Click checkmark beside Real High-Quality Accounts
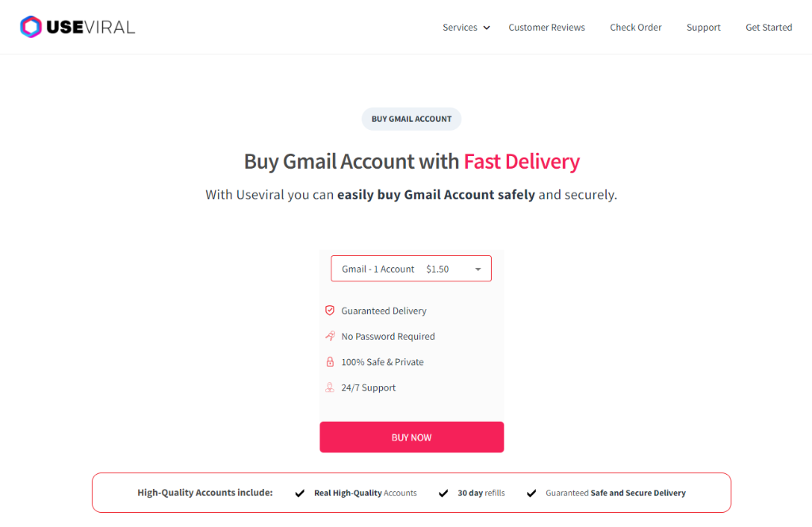Viewport: 812px width, 527px height. (x=300, y=494)
